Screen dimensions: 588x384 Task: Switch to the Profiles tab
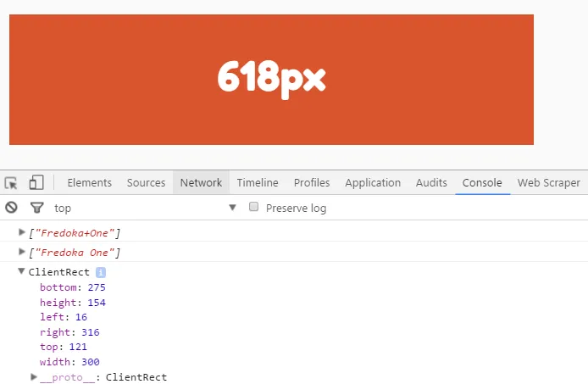click(x=312, y=183)
